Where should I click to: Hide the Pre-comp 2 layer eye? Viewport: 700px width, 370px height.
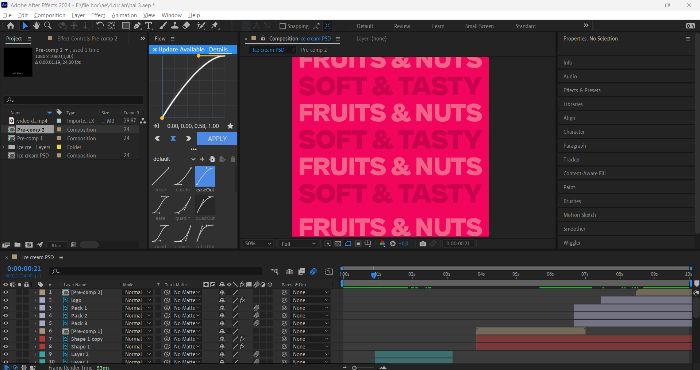[x=6, y=292]
